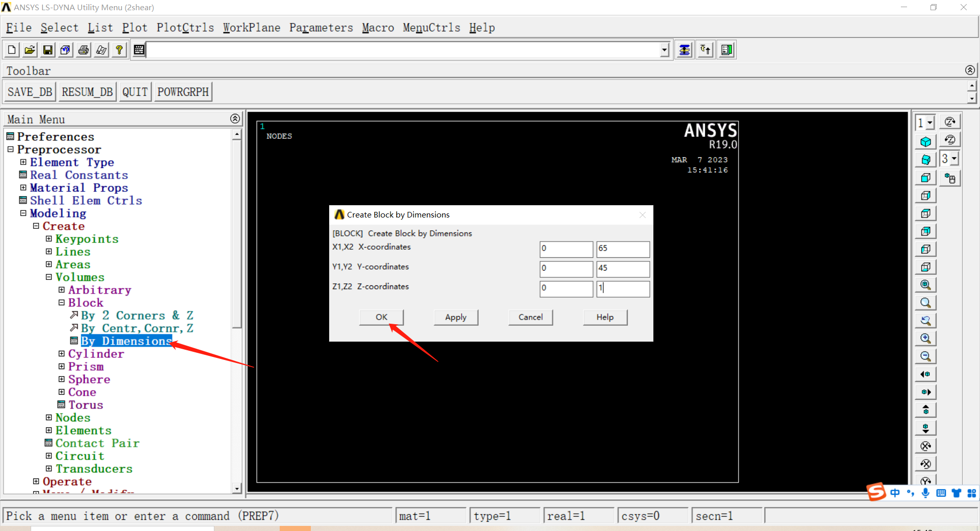Click Sogou input method S icon
This screenshot has width=980, height=531.
[876, 492]
